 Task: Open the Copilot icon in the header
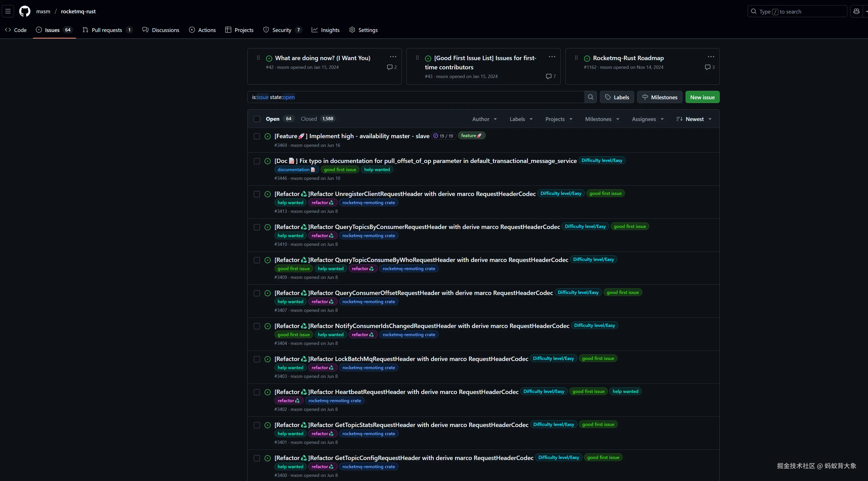(x=856, y=11)
